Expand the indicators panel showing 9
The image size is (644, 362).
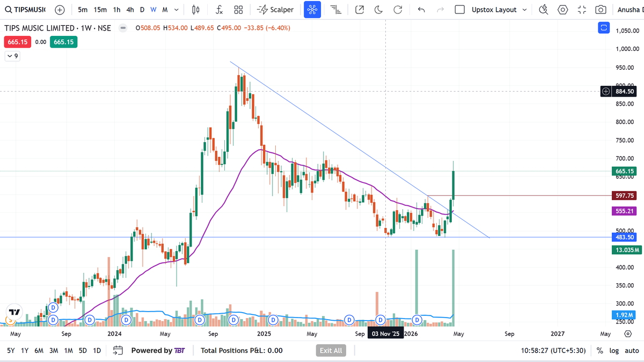click(x=12, y=56)
